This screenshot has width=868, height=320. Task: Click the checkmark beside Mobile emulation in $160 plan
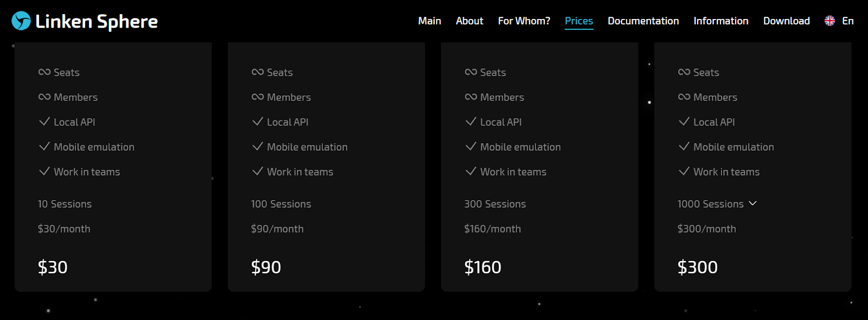471,146
